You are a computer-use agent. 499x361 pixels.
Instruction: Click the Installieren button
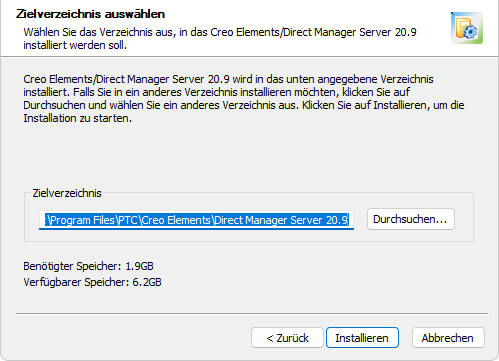(x=362, y=338)
